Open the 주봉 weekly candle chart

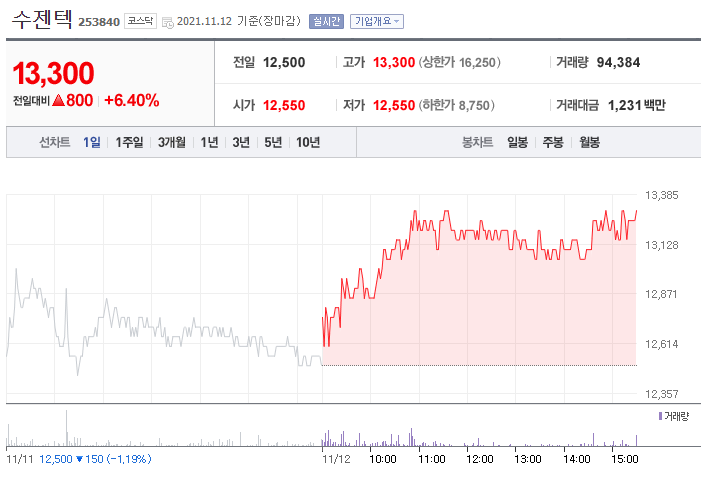[x=553, y=142]
